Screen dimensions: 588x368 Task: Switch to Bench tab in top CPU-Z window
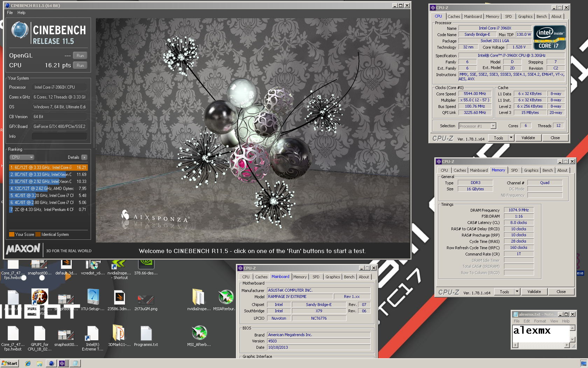[x=541, y=16]
